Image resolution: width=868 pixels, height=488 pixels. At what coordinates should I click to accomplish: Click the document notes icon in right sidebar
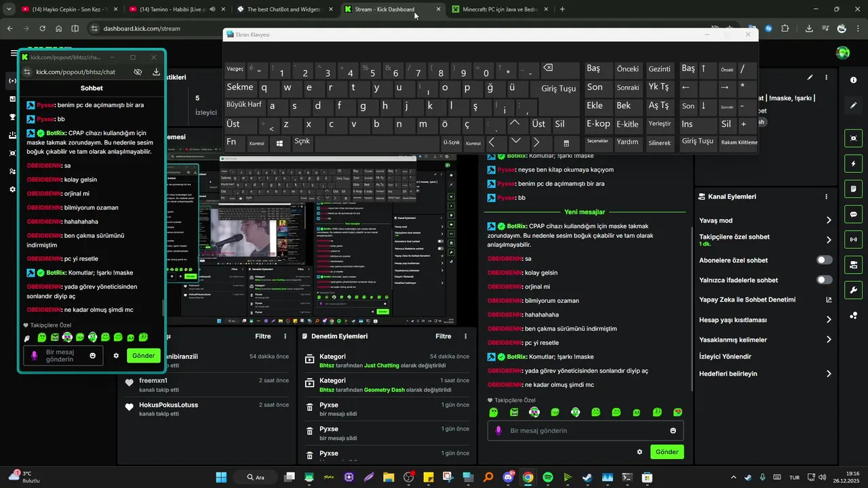[853, 189]
